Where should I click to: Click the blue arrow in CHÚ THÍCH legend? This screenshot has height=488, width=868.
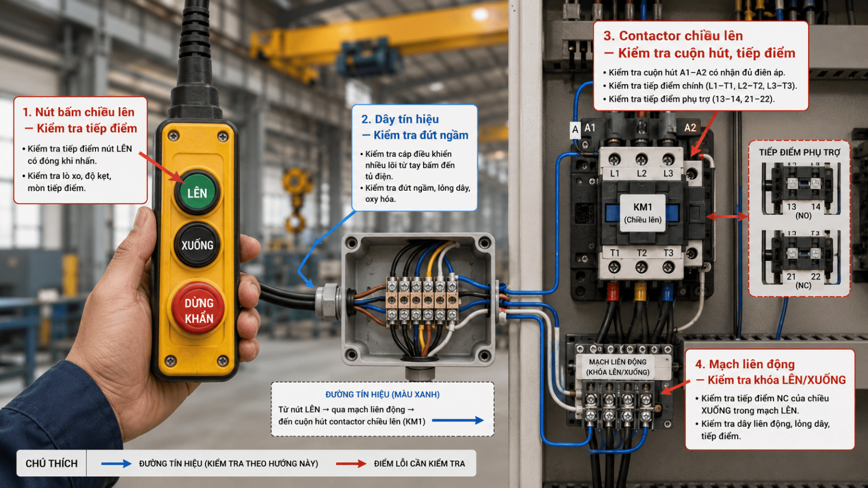[116, 464]
